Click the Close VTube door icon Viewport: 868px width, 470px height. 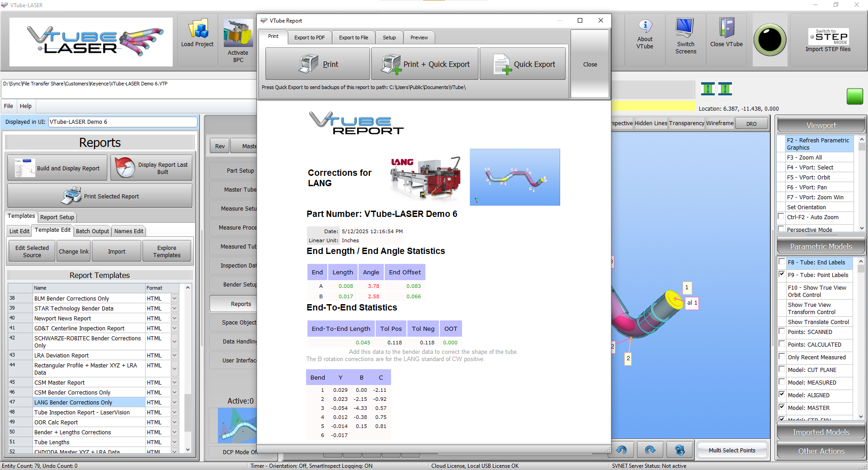pyautogui.click(x=726, y=28)
